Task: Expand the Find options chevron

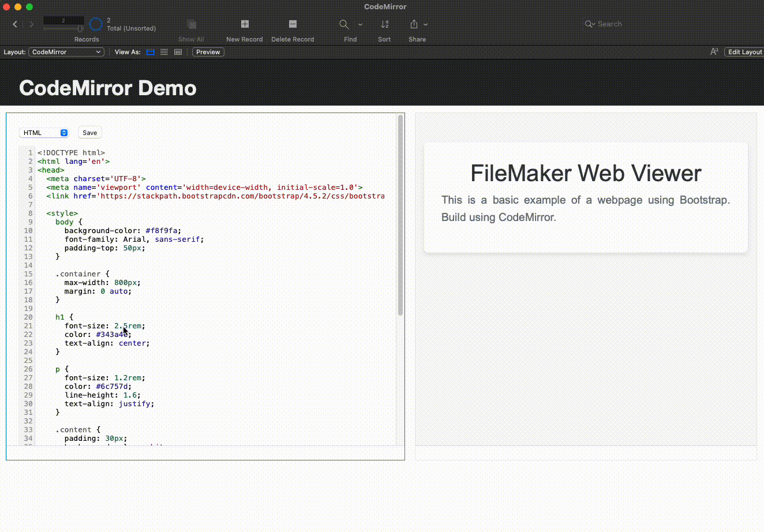Action: 361,24
